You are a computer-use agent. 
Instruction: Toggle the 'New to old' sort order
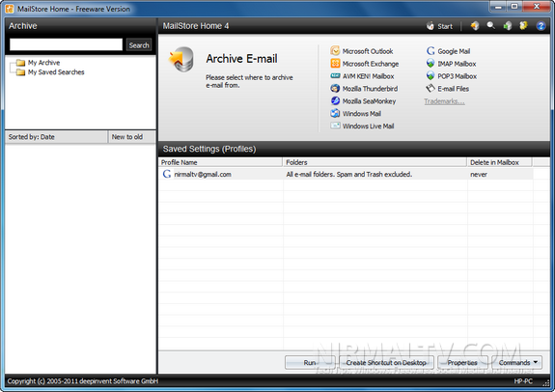coord(131,137)
